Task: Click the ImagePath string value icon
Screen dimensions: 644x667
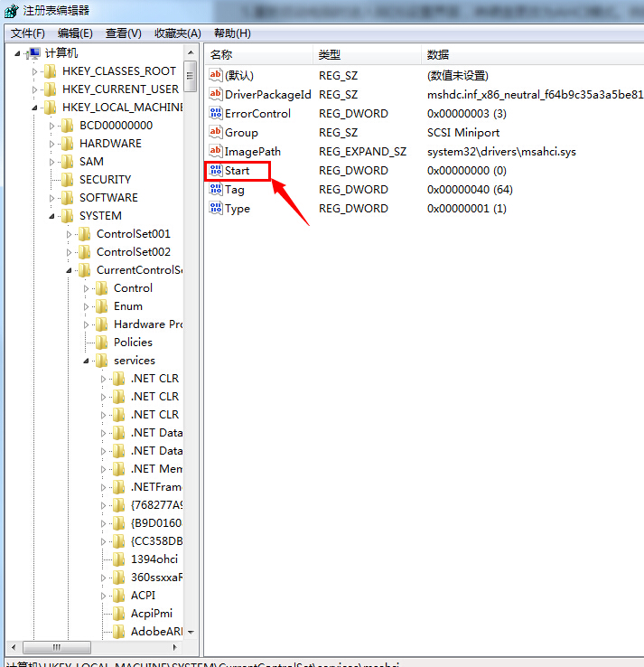Action: pos(216,151)
